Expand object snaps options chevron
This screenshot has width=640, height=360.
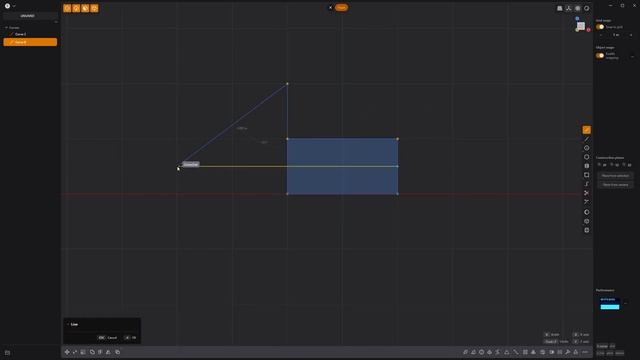632,56
